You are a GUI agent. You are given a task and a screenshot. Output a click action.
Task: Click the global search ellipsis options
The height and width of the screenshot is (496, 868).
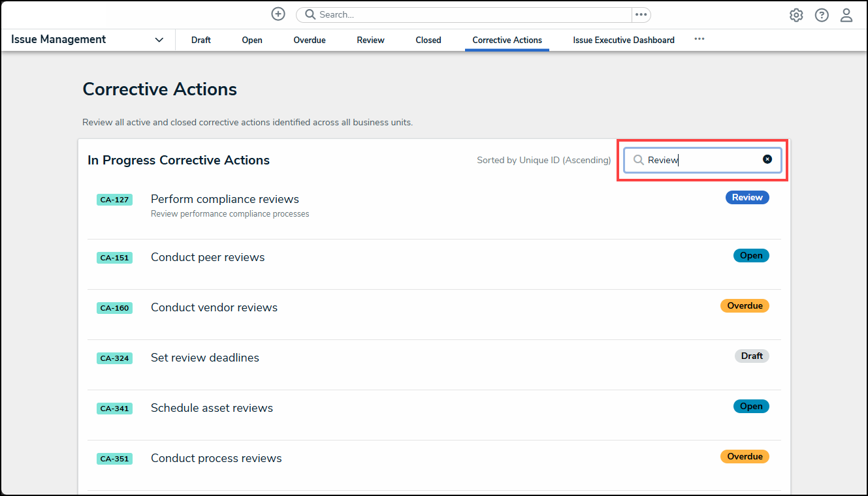point(641,14)
